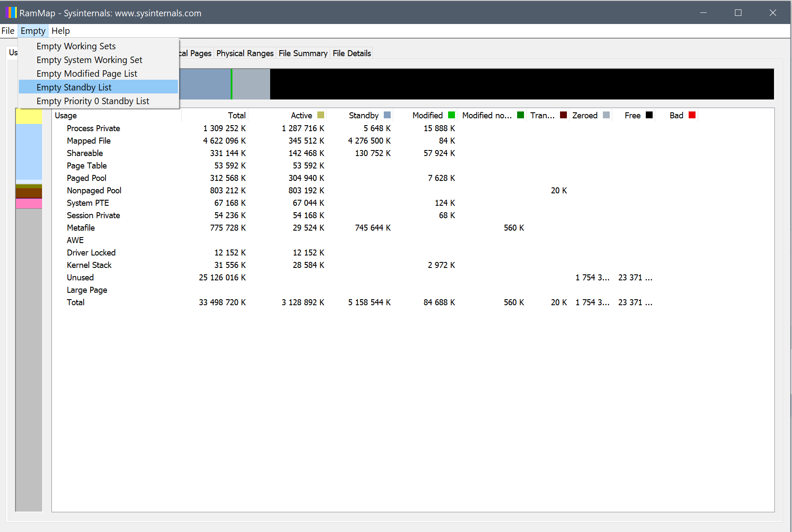Click the pink Metafile block in usage bar
This screenshot has height=532, width=792.
pyautogui.click(x=29, y=203)
